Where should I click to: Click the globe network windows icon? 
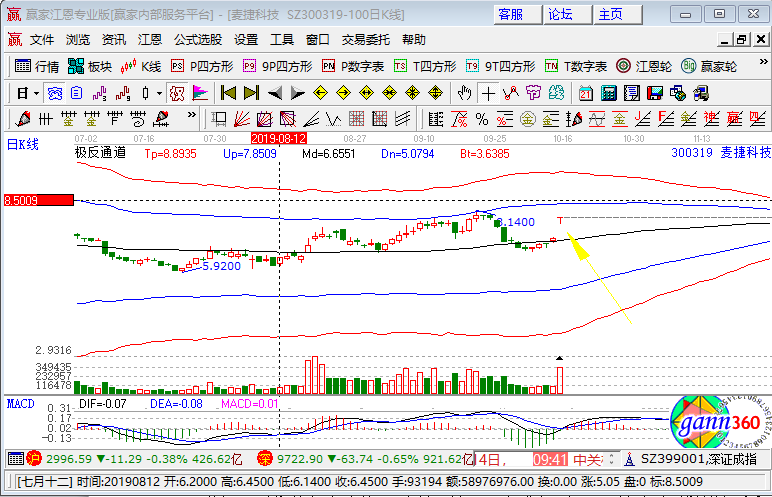678,93
